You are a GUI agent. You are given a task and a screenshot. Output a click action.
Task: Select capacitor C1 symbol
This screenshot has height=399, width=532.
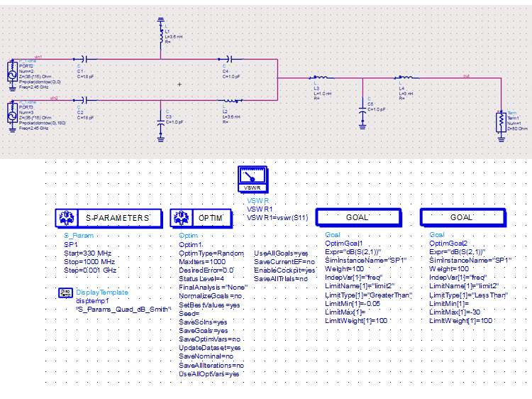pyautogui.click(x=85, y=60)
